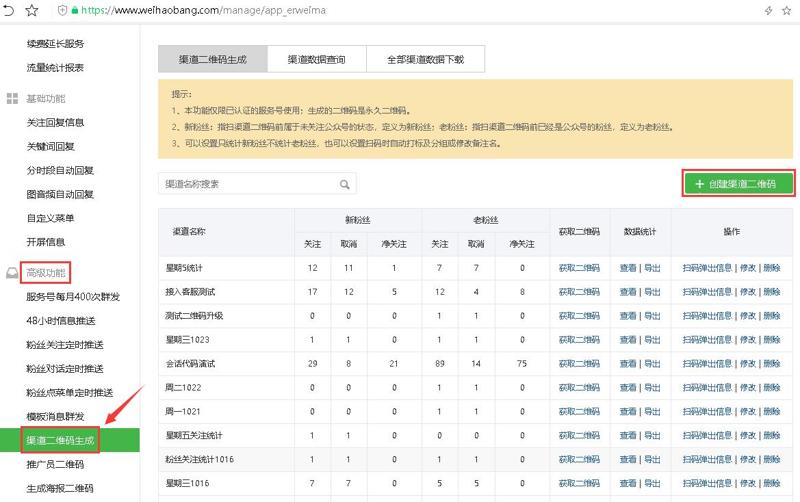800x502 pixels.
Task: Click the search magnifier icon
Action: click(x=344, y=184)
